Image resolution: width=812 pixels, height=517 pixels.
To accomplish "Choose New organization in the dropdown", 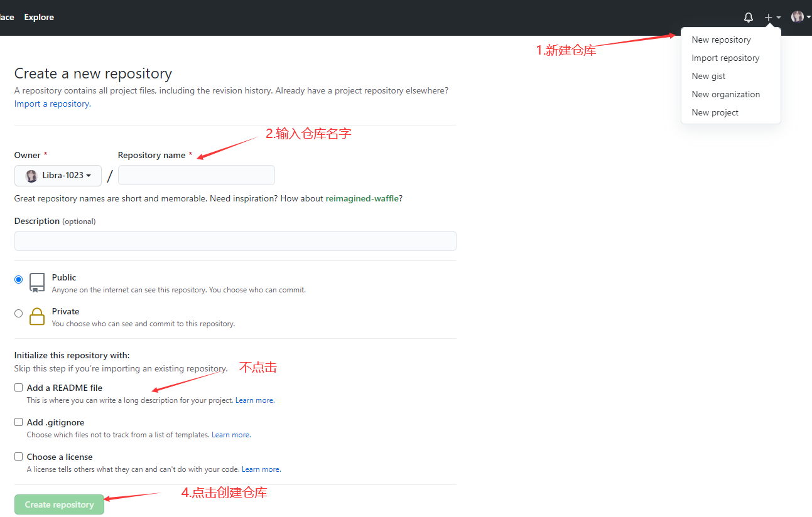I will (x=725, y=94).
